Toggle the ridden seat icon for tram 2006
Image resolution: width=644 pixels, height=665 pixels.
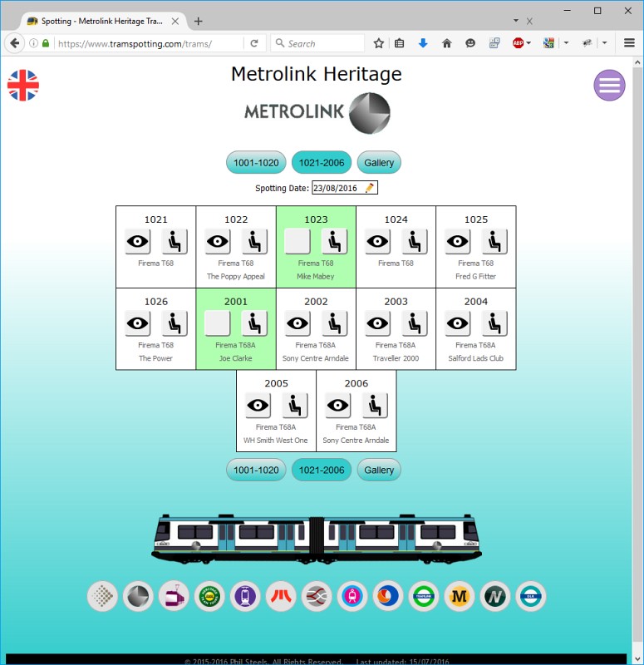click(x=375, y=405)
